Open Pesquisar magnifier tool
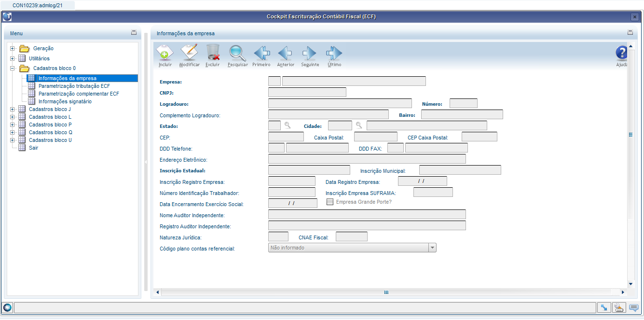 point(237,52)
